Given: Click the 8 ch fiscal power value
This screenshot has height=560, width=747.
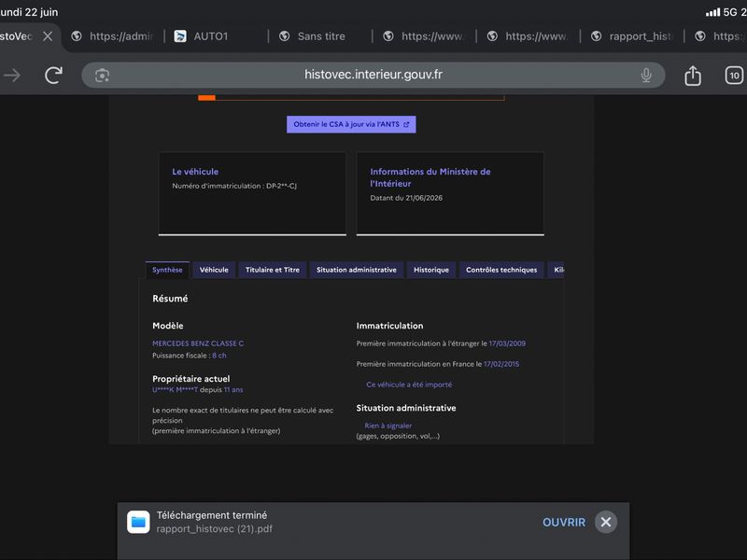Looking at the screenshot, I should coord(219,356).
